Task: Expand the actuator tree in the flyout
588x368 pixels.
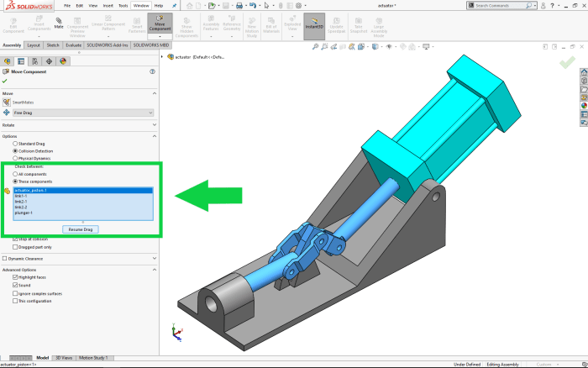Action: coord(162,57)
